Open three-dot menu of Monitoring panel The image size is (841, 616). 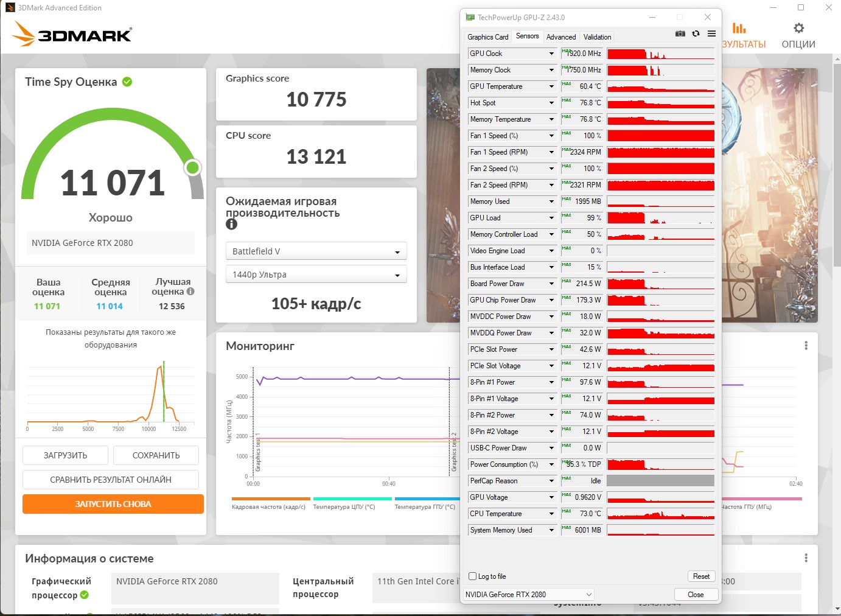(x=806, y=346)
